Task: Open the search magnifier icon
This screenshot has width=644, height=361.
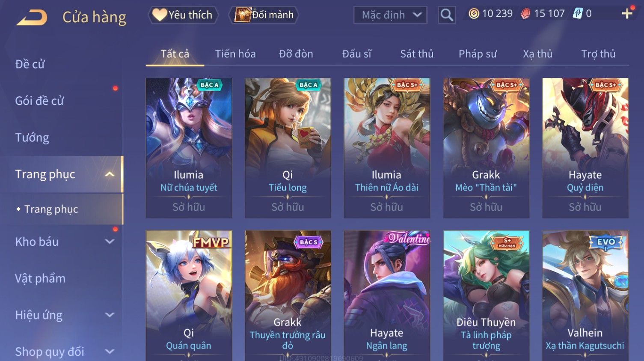Action: 447,15
